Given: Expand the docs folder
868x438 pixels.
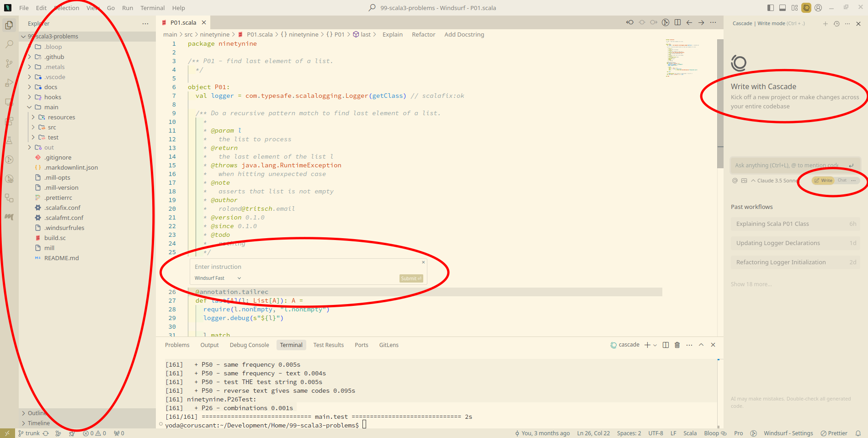Looking at the screenshot, I should click(x=51, y=87).
